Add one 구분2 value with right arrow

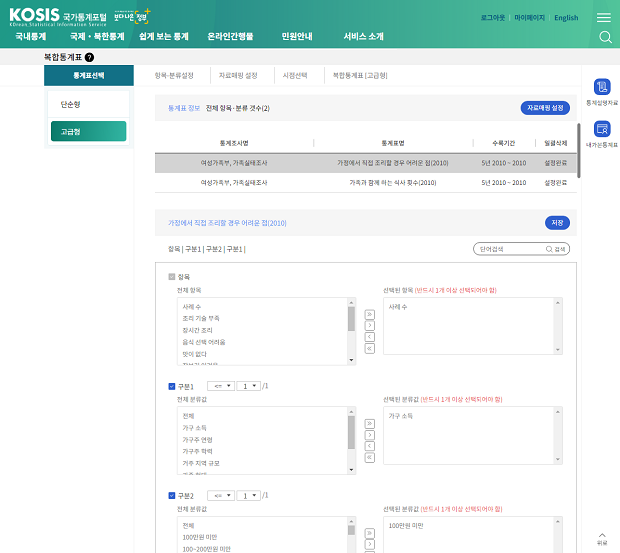[369, 545]
